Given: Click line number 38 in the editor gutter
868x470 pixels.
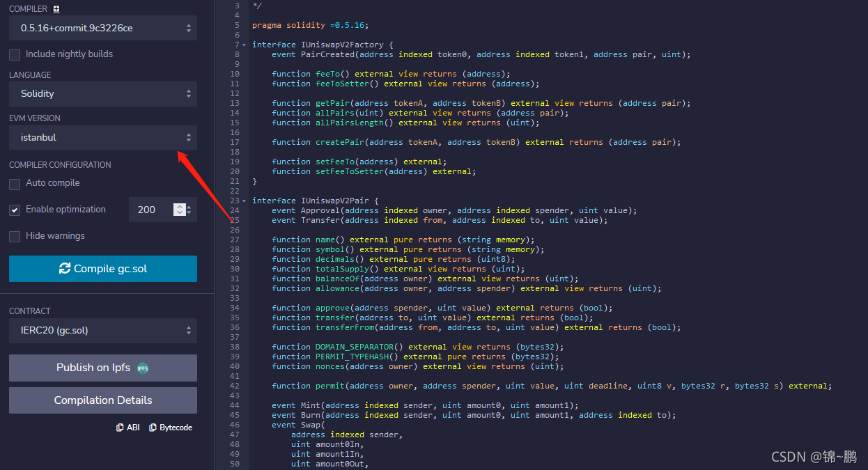Looking at the screenshot, I should point(235,347).
